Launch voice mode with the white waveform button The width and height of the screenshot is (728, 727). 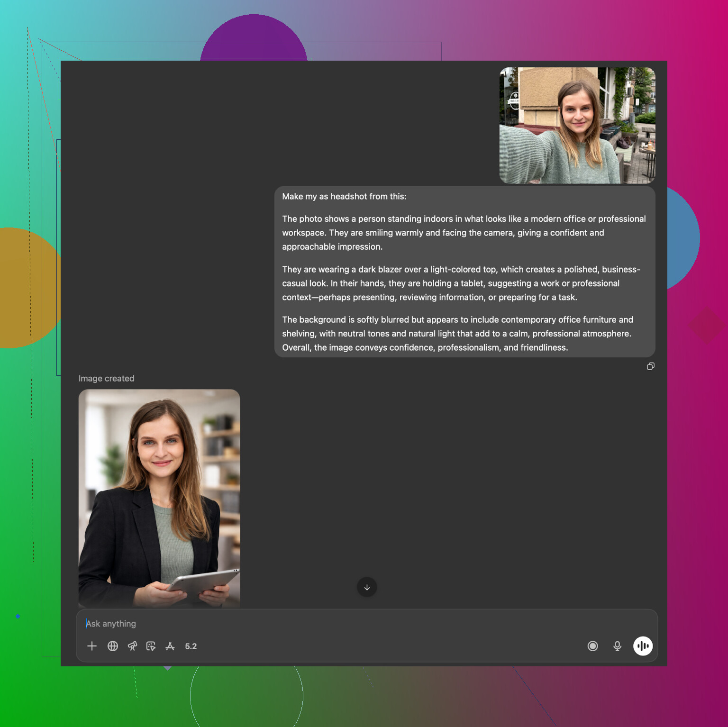point(643,646)
